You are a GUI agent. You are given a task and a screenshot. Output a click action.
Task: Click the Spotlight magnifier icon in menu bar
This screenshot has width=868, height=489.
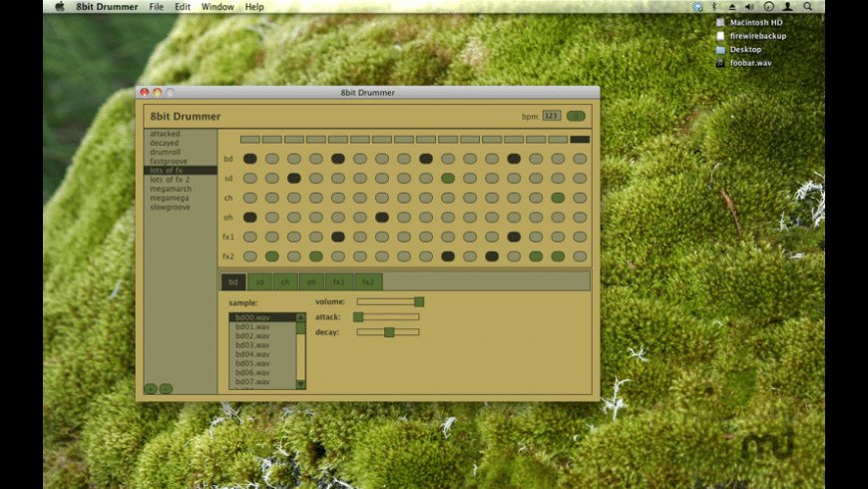tap(807, 7)
